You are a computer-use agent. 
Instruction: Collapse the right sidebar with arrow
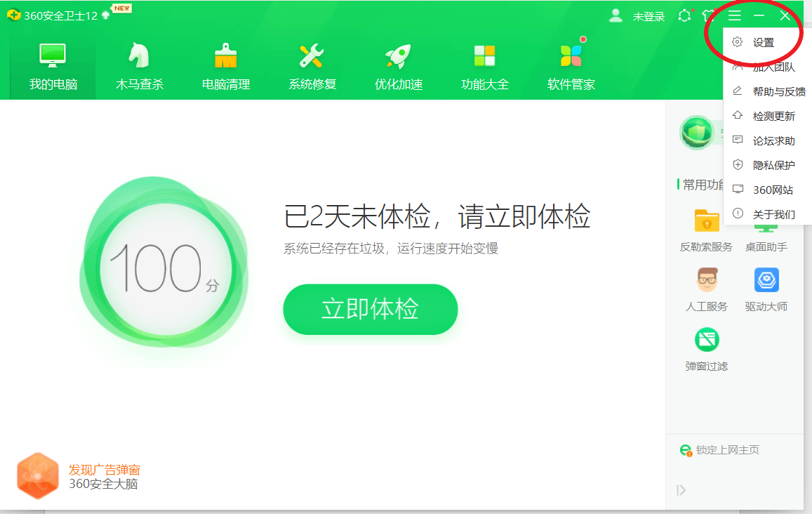681,490
